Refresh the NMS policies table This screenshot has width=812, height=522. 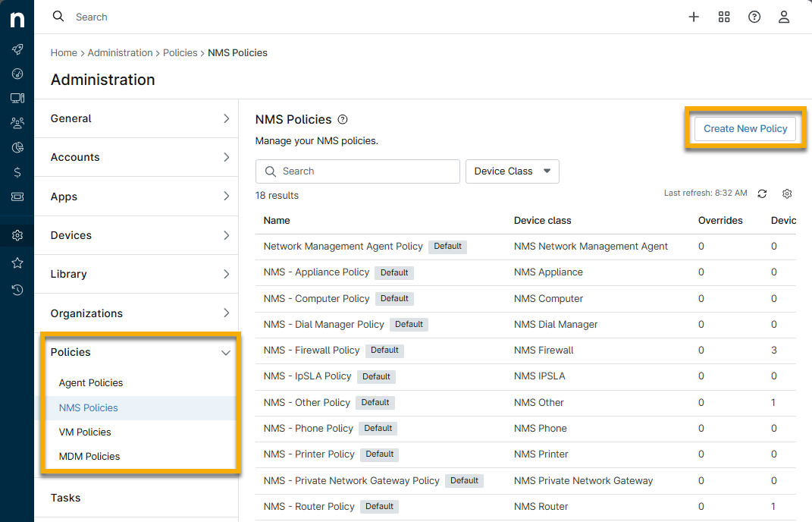762,193
